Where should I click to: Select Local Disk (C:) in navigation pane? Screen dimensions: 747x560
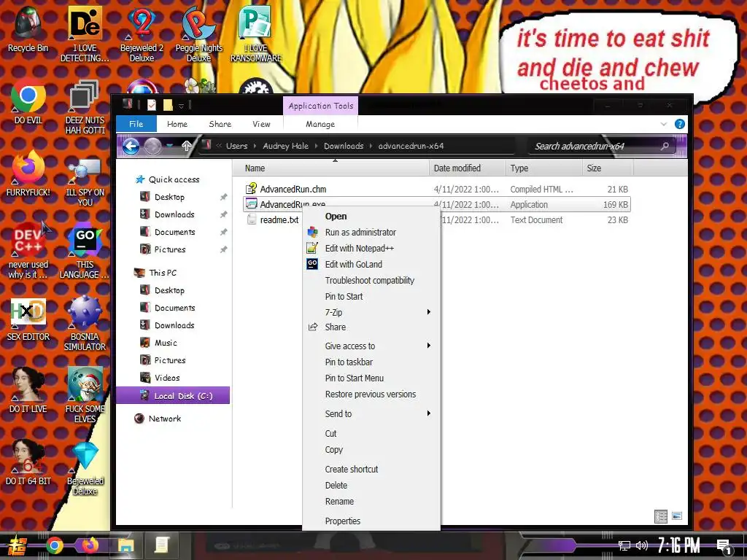174,395
